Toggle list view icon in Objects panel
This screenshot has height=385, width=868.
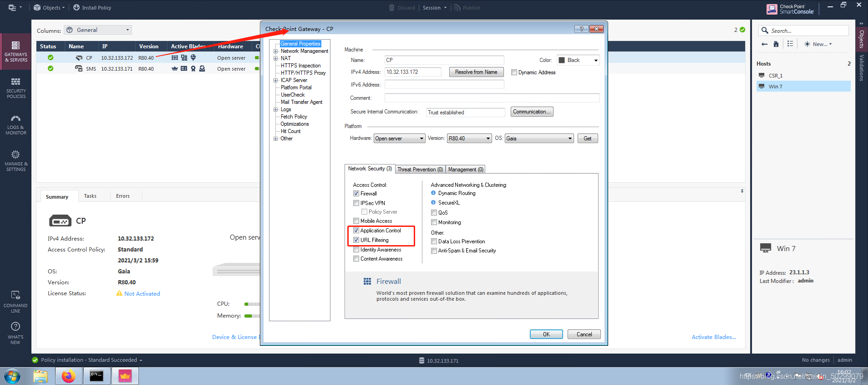[790, 44]
